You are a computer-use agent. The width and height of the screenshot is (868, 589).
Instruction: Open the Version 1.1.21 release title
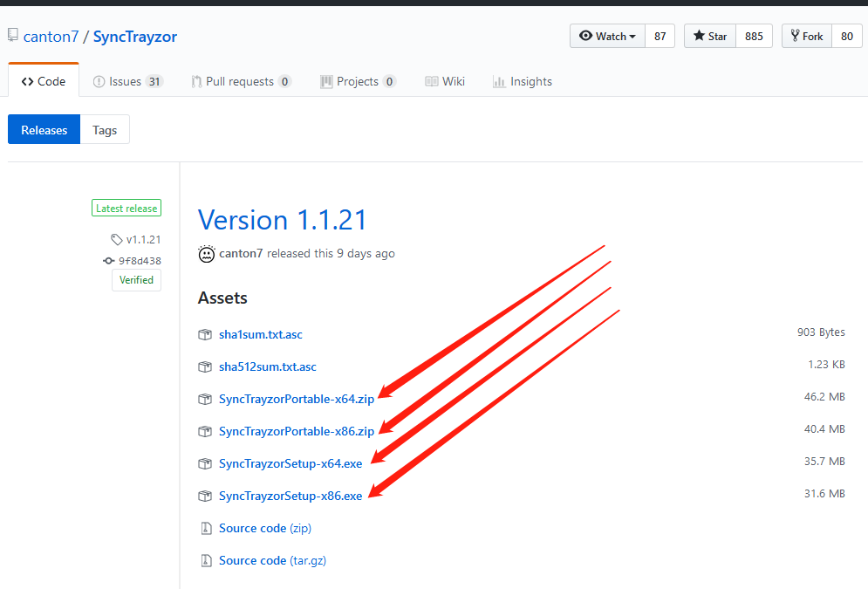283,220
